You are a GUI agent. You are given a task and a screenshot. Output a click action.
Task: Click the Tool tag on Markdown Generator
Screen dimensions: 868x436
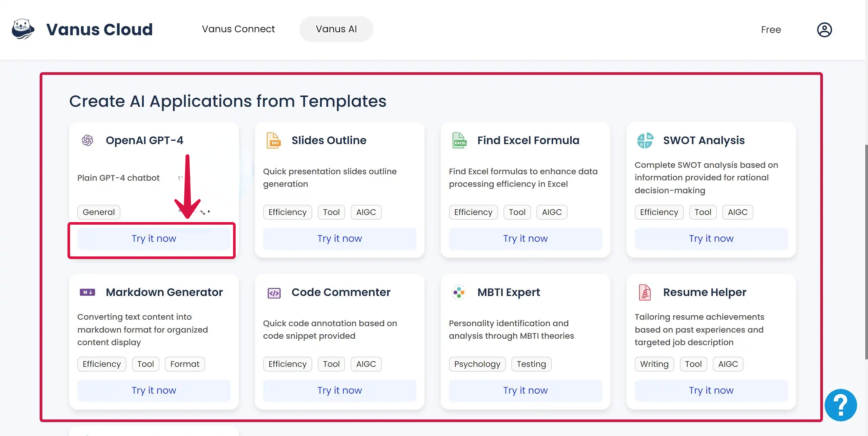pyautogui.click(x=145, y=364)
